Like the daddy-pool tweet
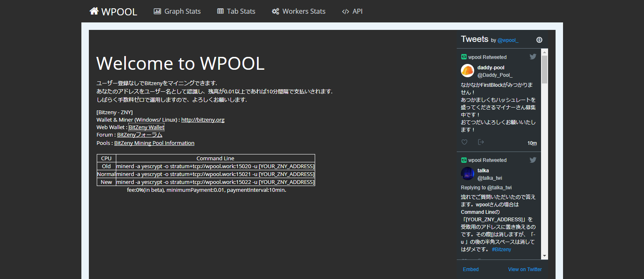The image size is (644, 279). tap(464, 142)
